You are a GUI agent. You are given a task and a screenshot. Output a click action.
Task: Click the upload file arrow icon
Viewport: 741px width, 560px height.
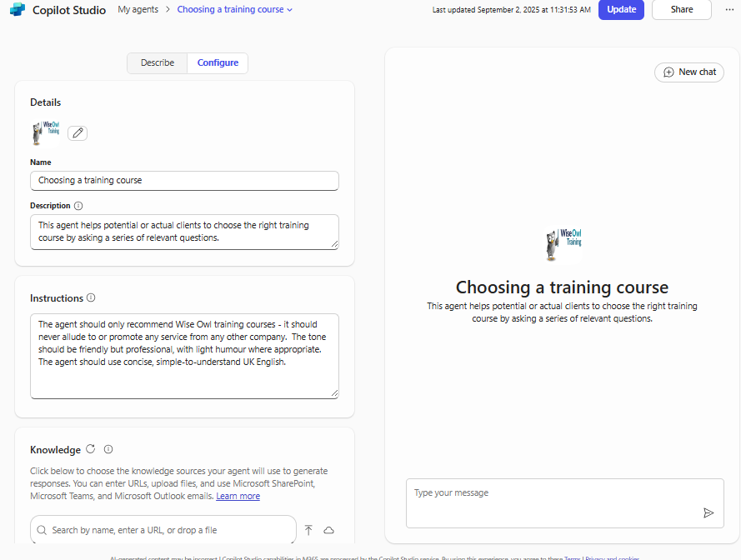[308, 530]
